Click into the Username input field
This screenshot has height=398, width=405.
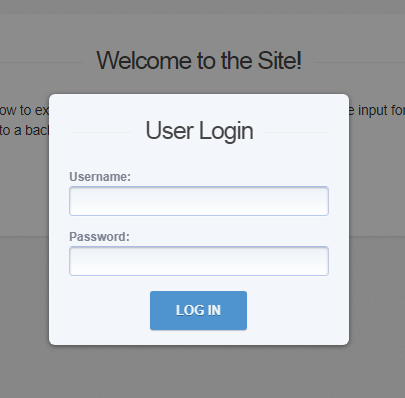[199, 201]
